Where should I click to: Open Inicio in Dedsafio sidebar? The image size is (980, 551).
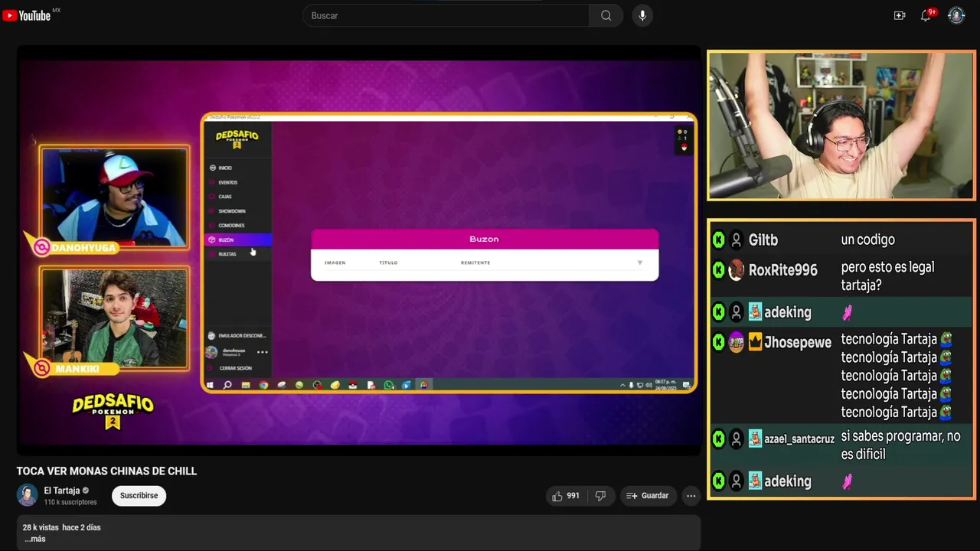point(225,168)
